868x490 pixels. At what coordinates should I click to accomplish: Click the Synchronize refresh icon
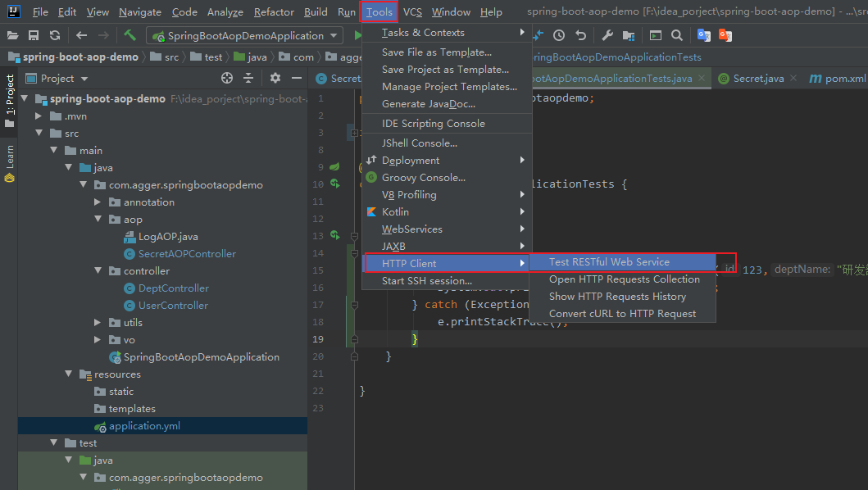coord(55,35)
